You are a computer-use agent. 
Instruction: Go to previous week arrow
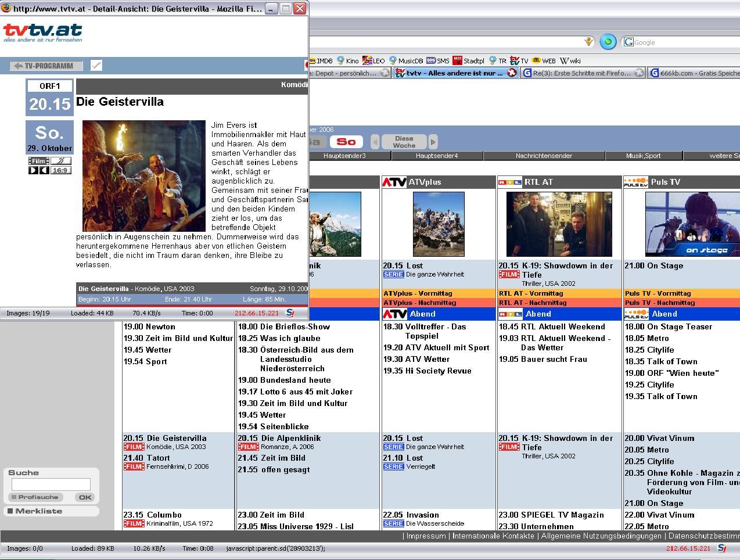coord(375,142)
